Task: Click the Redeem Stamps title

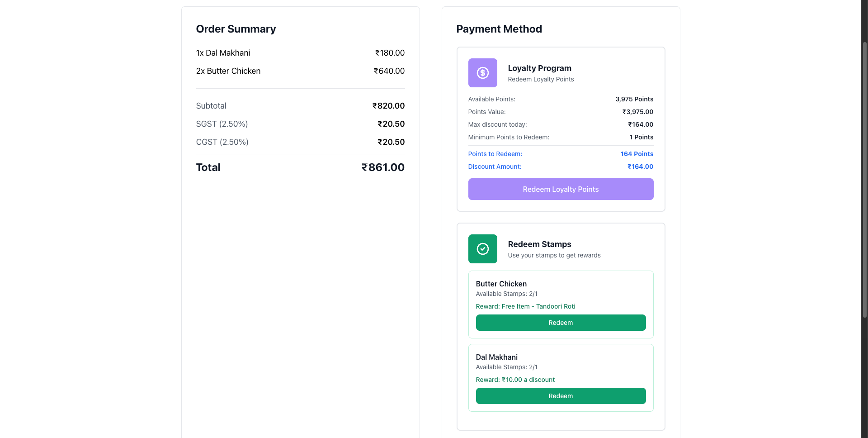Action: pos(539,244)
